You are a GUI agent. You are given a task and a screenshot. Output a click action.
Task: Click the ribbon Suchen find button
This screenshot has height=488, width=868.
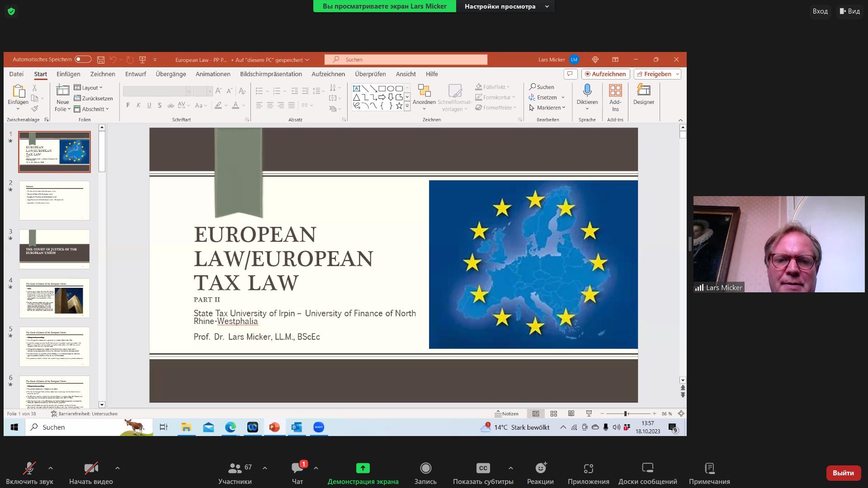542,87
